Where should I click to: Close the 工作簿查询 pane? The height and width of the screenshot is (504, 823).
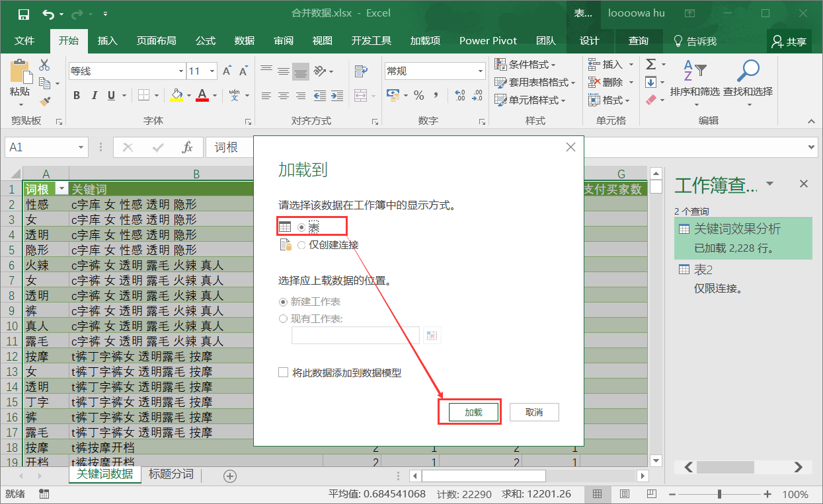click(x=804, y=184)
